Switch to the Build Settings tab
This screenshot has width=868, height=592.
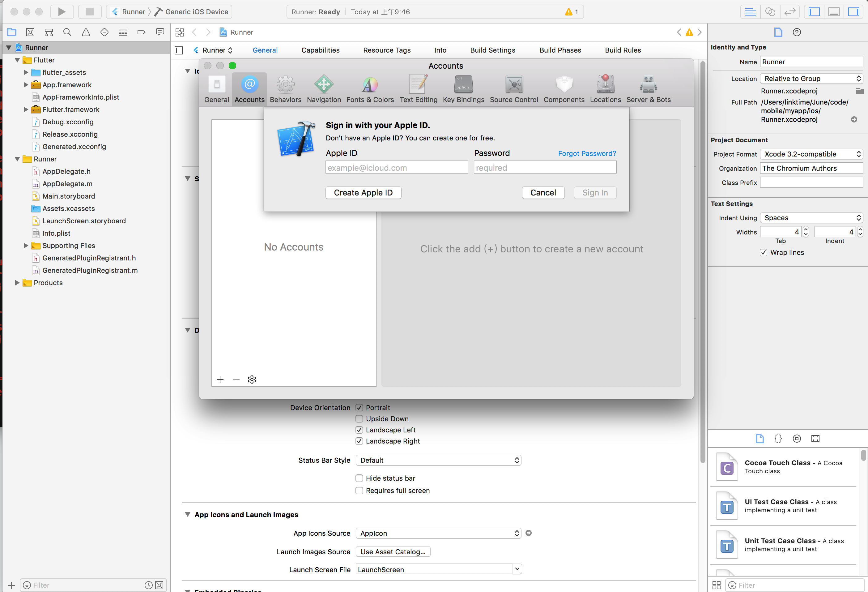(x=493, y=50)
